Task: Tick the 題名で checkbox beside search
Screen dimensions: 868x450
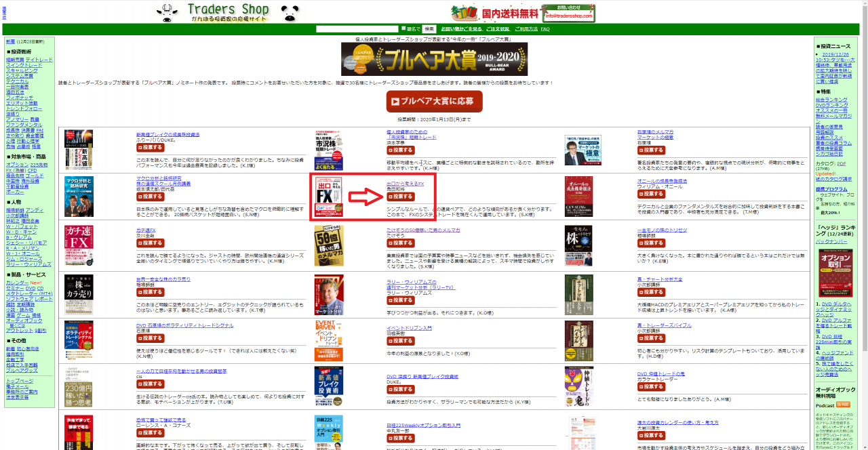Action: [x=404, y=29]
